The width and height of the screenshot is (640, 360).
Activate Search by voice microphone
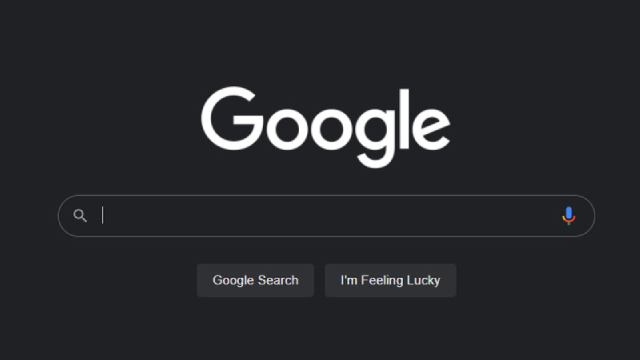[569, 216]
